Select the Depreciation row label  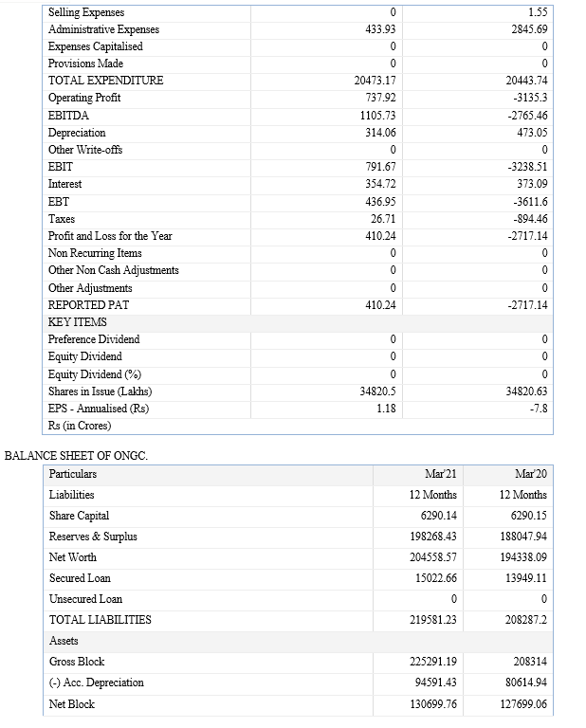[77, 133]
